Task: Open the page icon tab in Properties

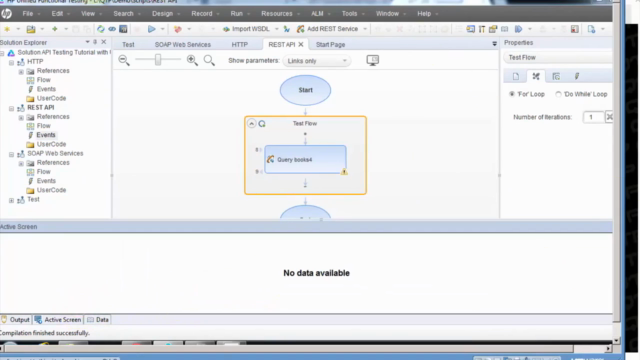Action: click(516, 76)
